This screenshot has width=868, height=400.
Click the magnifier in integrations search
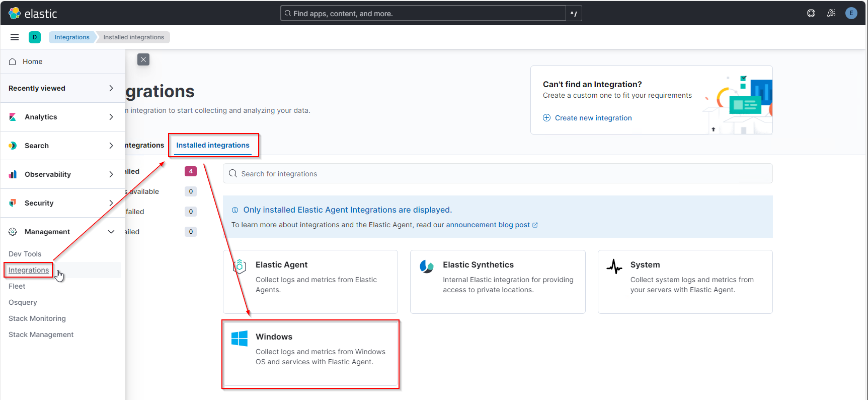click(233, 173)
